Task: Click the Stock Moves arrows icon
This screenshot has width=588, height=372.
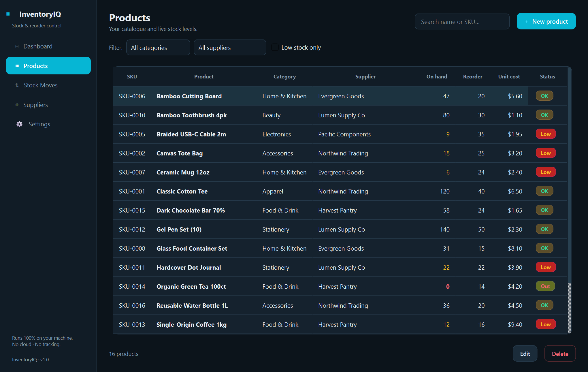Action: (x=17, y=85)
